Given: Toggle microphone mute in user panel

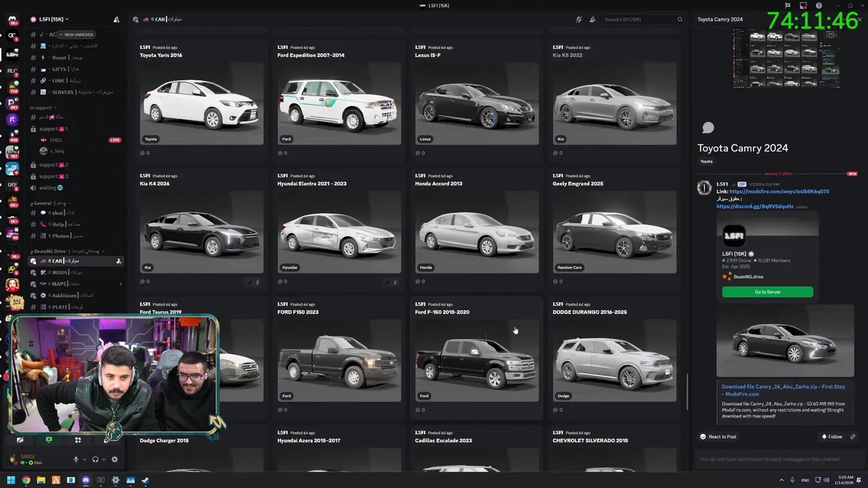Looking at the screenshot, I should (x=76, y=460).
